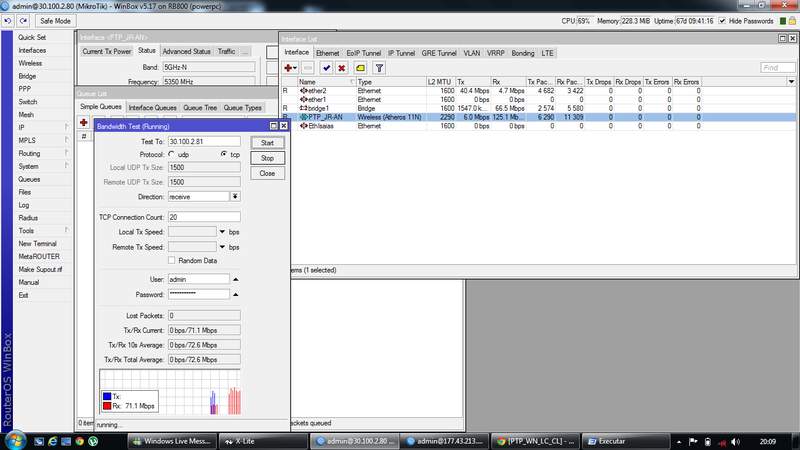Viewport: 800px width, 450px height.
Task: Click the red X disable interface icon
Action: click(342, 68)
